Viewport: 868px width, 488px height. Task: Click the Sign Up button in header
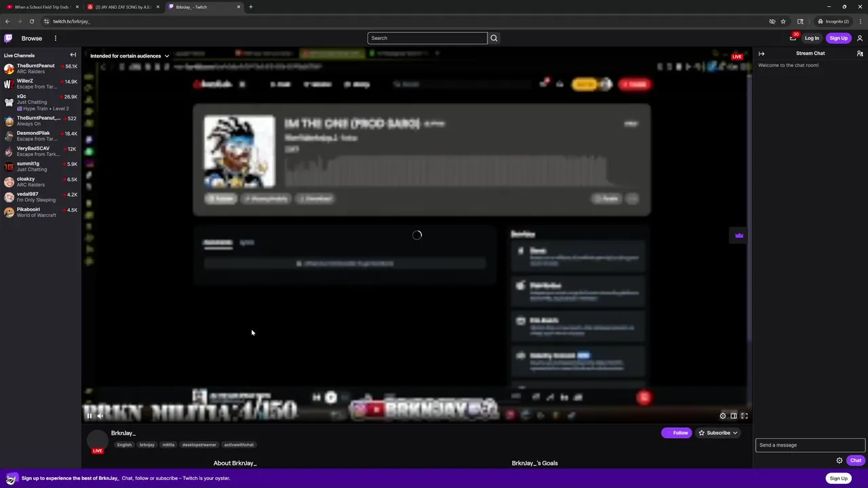coord(838,38)
